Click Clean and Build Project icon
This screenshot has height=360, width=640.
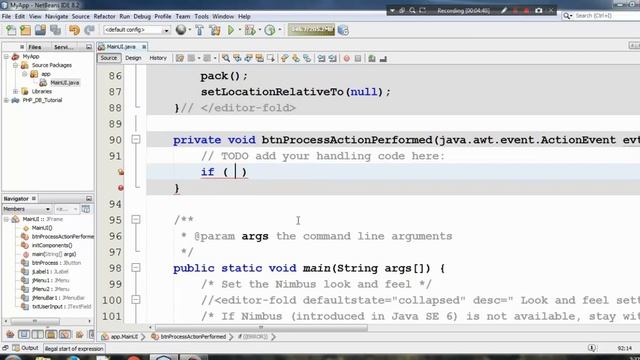point(215,30)
